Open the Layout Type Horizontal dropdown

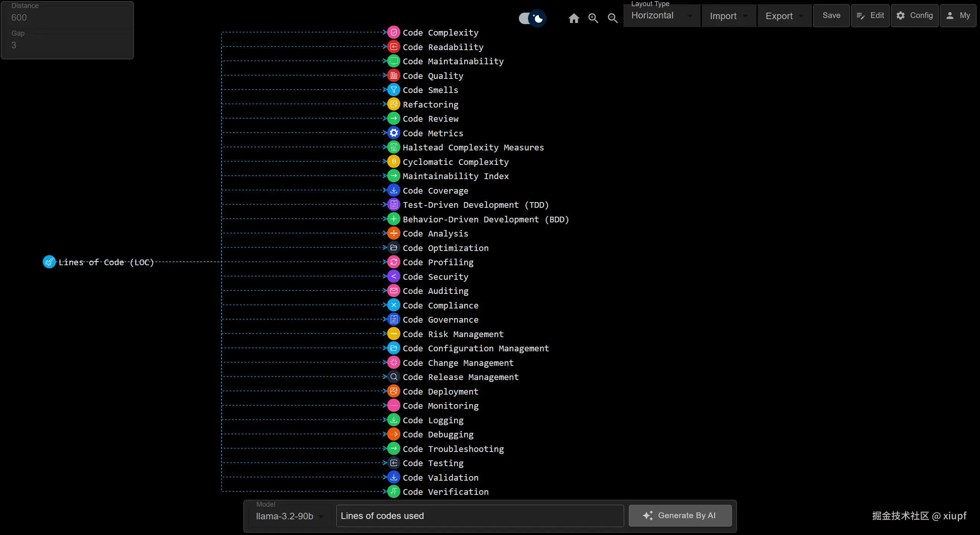(x=661, y=16)
